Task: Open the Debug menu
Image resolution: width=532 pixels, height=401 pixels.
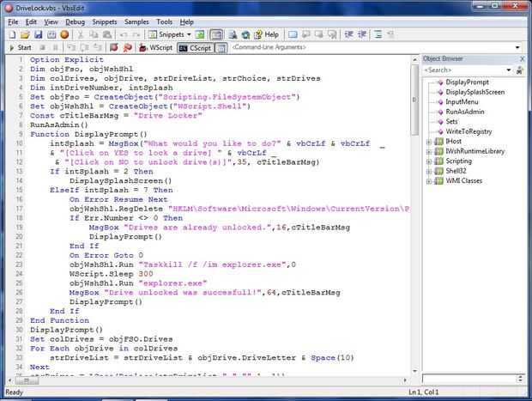Action: tap(75, 21)
